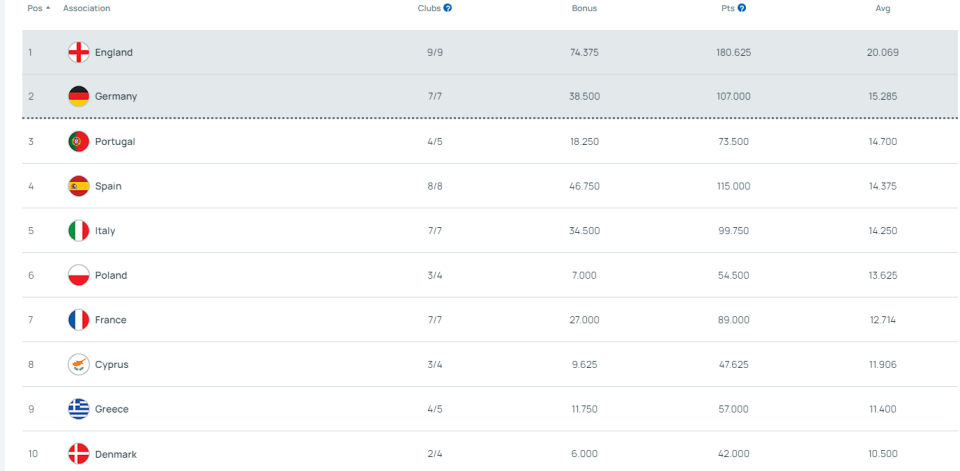Click the Greece flag icon
Viewport: 960px width, 471px height.
click(x=78, y=409)
